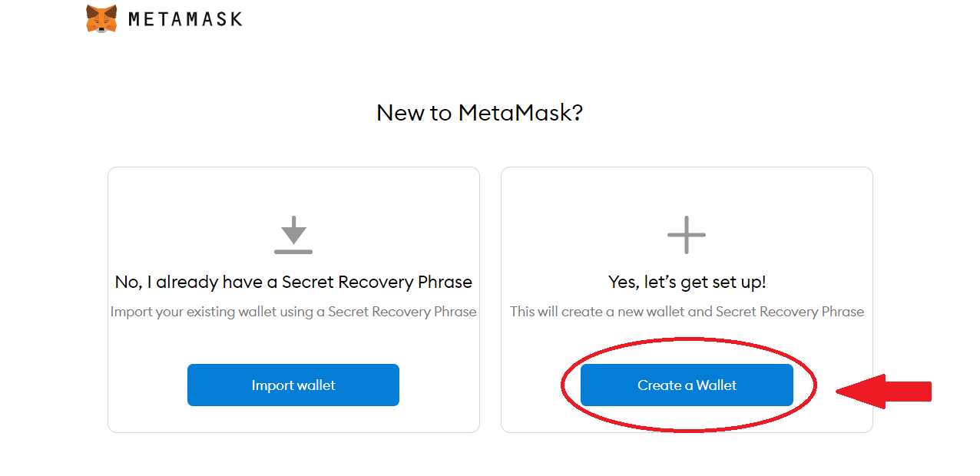This screenshot has width=980, height=476.
Task: Choose the Create a Wallet button
Action: [687, 385]
